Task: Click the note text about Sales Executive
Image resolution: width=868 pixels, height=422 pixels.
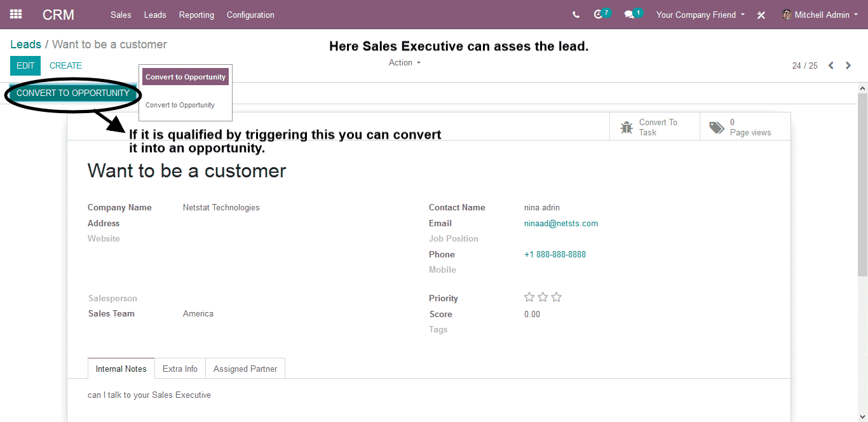Action: coord(149,395)
